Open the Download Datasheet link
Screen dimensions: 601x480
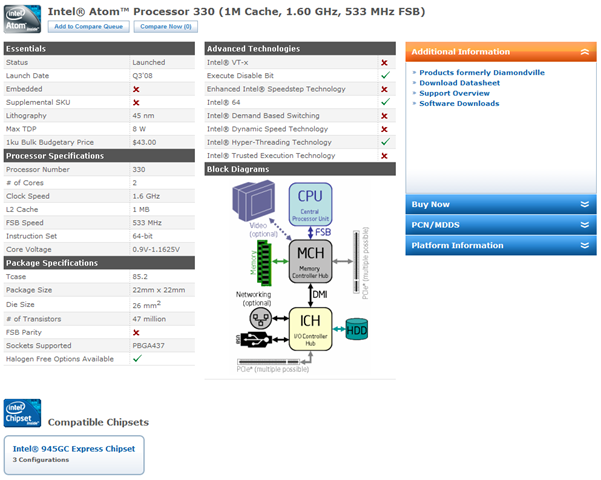459,83
